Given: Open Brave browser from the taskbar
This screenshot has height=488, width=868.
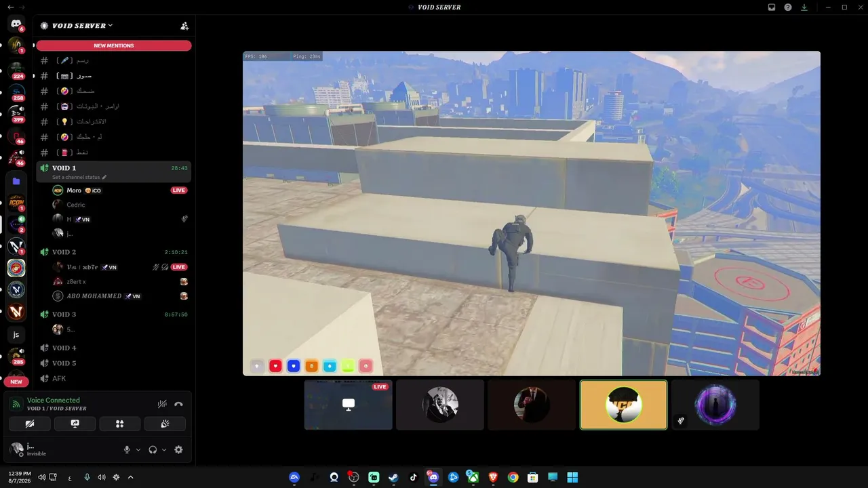Looking at the screenshot, I should (493, 477).
